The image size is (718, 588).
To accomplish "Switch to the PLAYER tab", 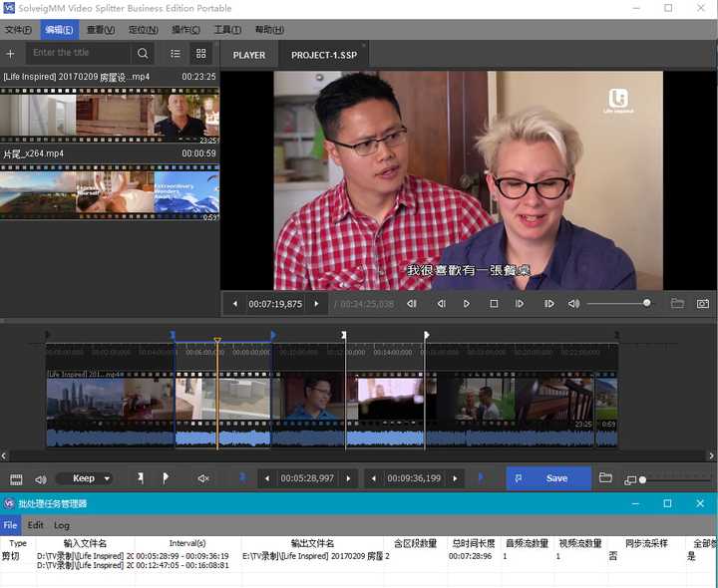I will point(249,55).
